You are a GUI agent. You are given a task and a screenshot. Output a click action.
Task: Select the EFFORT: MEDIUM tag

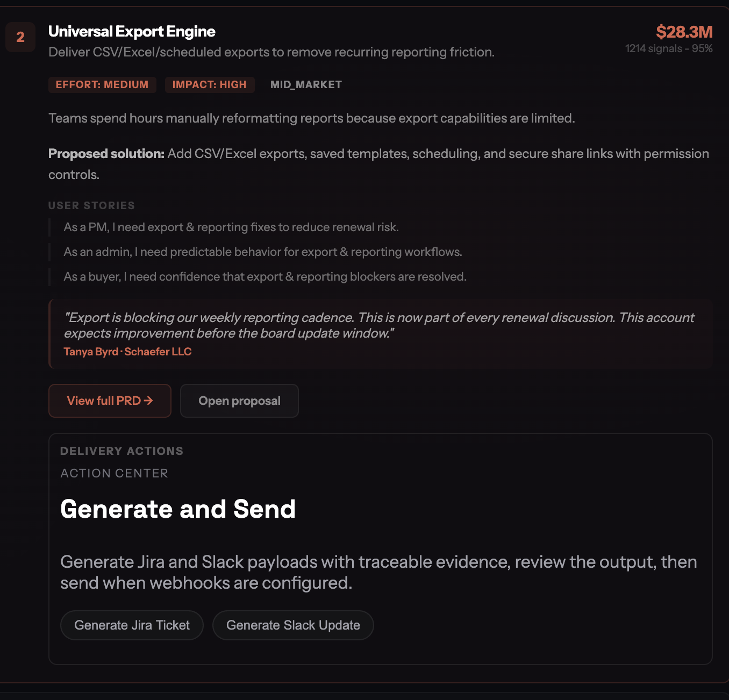click(102, 84)
